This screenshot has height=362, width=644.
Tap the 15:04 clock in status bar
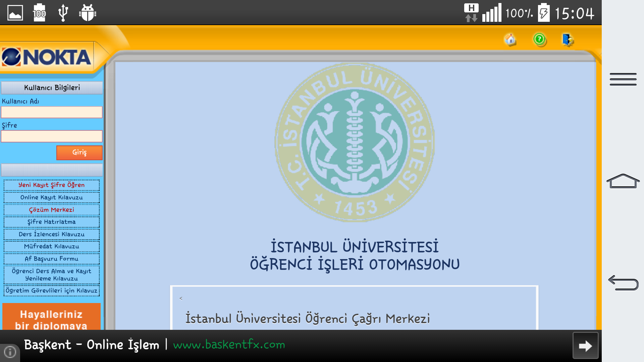[574, 13]
